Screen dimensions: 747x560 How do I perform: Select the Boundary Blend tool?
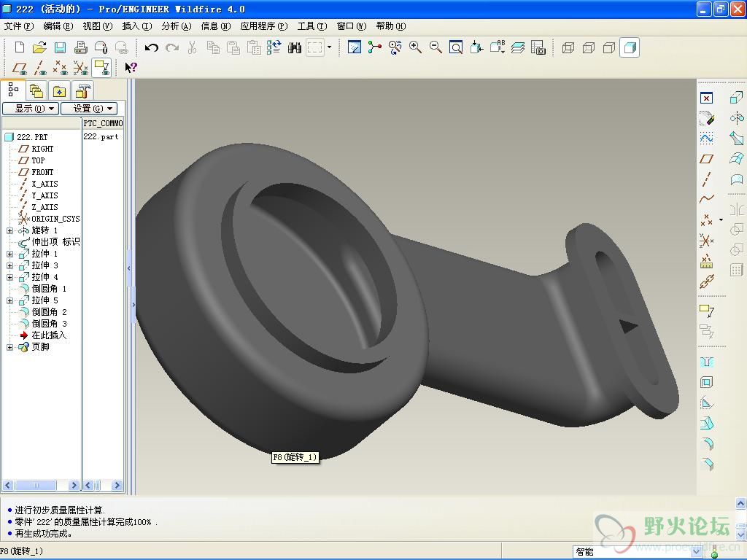pos(737,158)
